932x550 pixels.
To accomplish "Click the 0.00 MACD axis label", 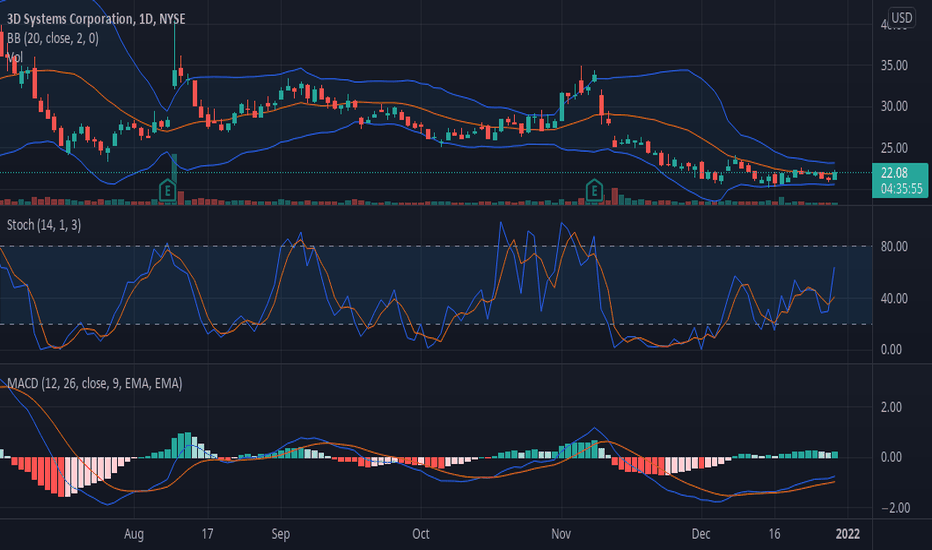I will pyautogui.click(x=891, y=457).
